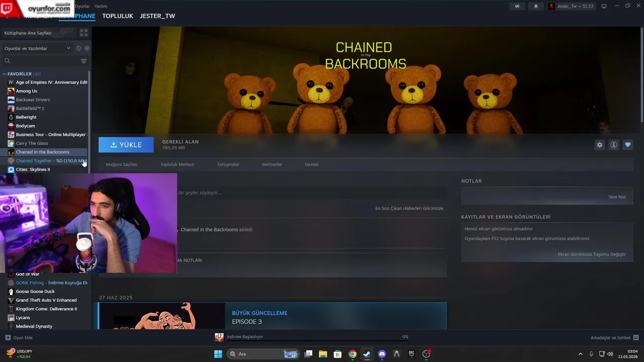The image size is (644, 362).
Task: Open Friends and Chat icon
Action: click(636, 337)
